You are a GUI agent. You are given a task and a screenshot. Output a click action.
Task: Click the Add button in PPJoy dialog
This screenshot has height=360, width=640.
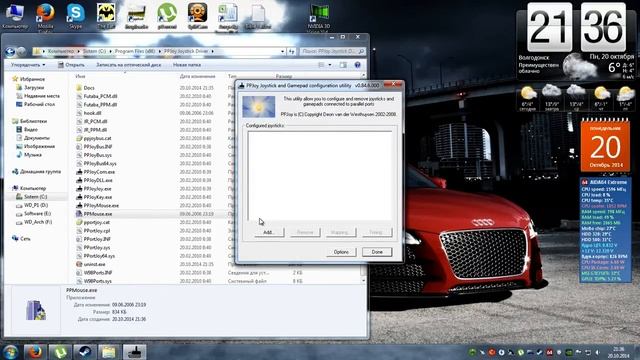click(x=268, y=232)
